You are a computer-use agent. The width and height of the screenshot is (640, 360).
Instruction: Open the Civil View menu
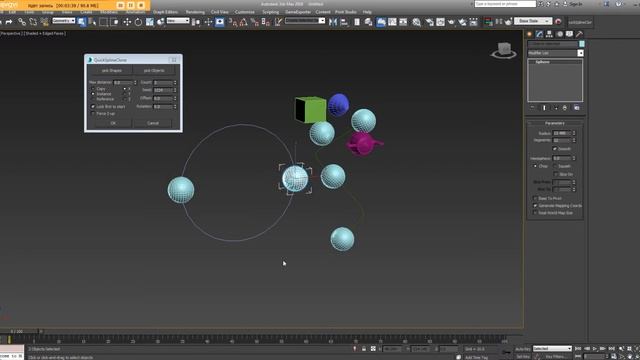point(220,12)
